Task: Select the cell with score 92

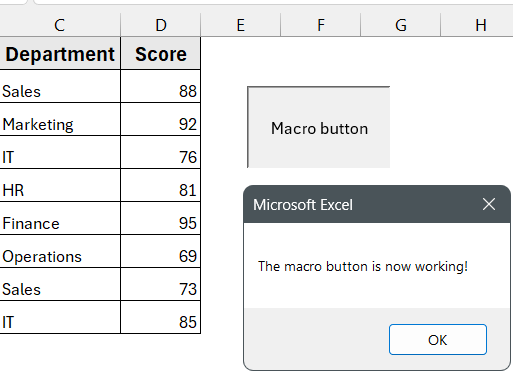Action: point(161,119)
